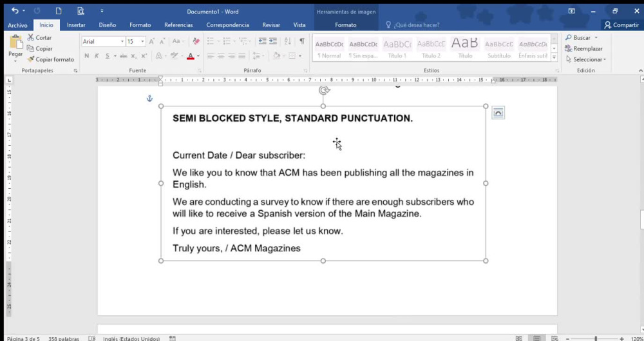Open the numbered list dropdown
Screen dimensions: 644x341
click(x=233, y=41)
